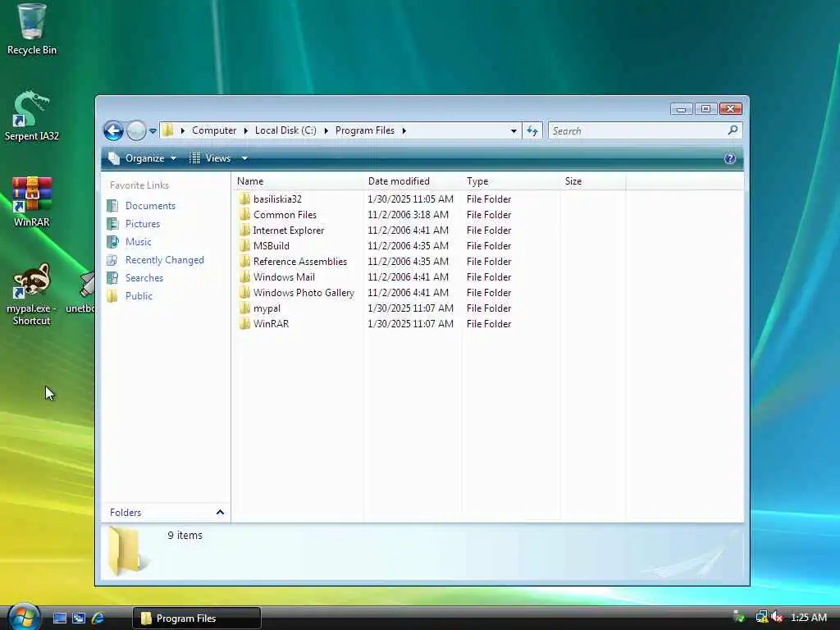Click Switch between windows icon
This screenshot has width=840, height=630.
pyautogui.click(x=79, y=619)
